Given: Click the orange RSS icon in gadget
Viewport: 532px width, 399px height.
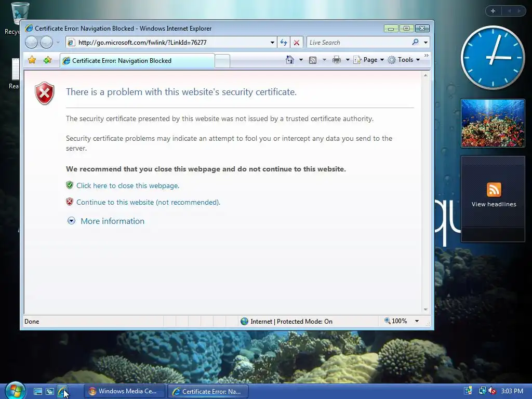Looking at the screenshot, I should click(x=494, y=189).
